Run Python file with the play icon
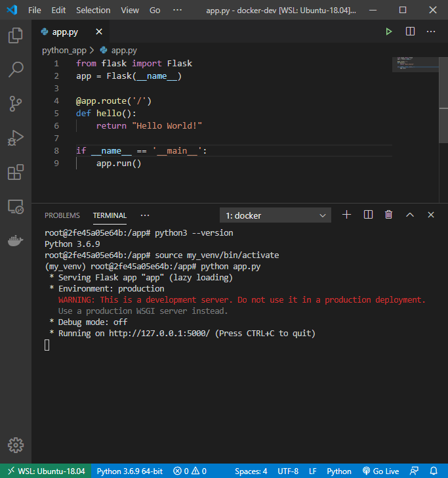Image resolution: width=448 pixels, height=478 pixels. 388,32
